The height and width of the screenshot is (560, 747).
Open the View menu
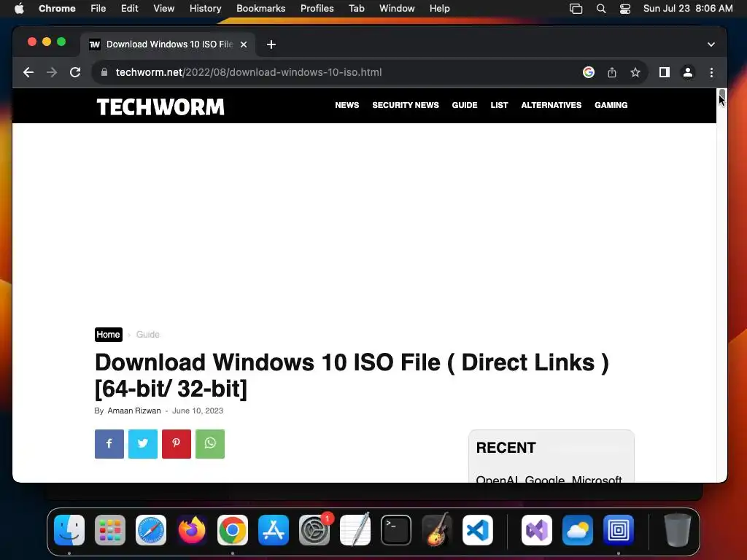(163, 8)
